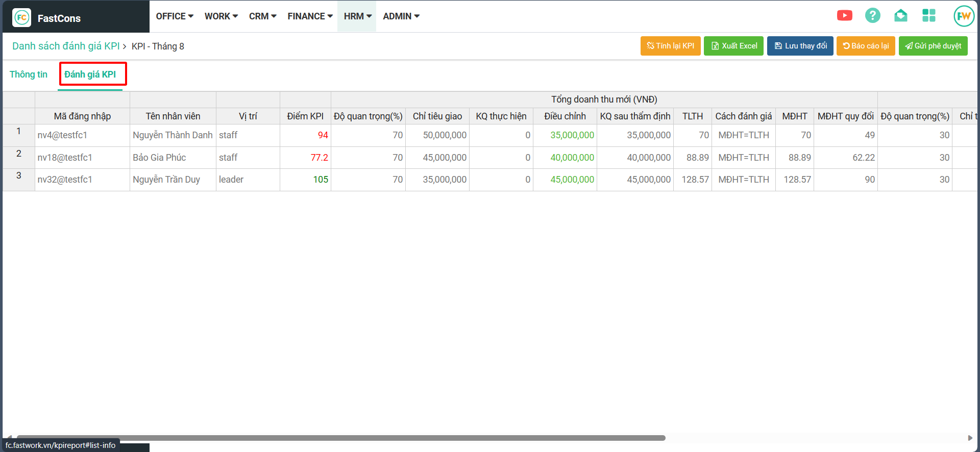This screenshot has height=452, width=980.
Task: Export data with Xuất Excel button
Action: (x=733, y=46)
